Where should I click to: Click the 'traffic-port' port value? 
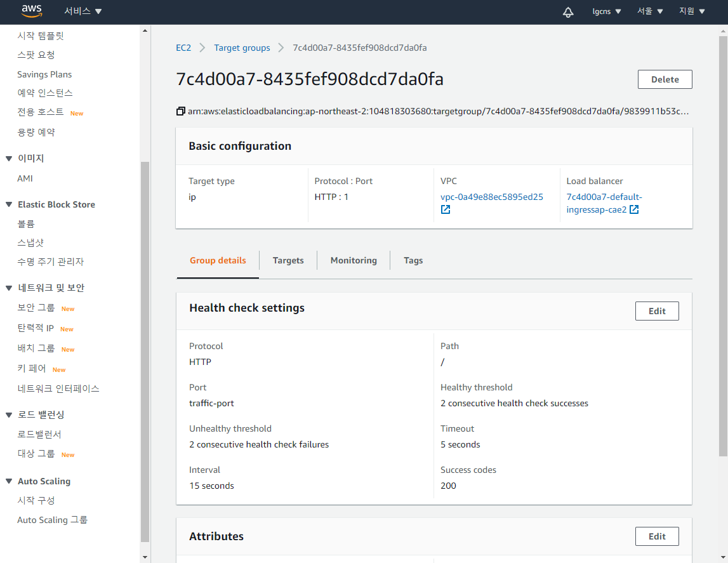click(x=211, y=403)
